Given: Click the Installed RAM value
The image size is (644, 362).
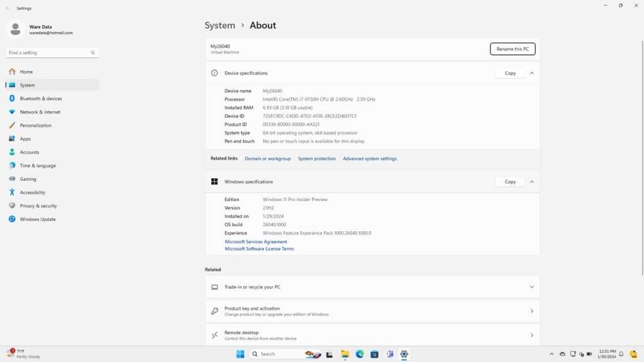Looking at the screenshot, I should [287, 107].
